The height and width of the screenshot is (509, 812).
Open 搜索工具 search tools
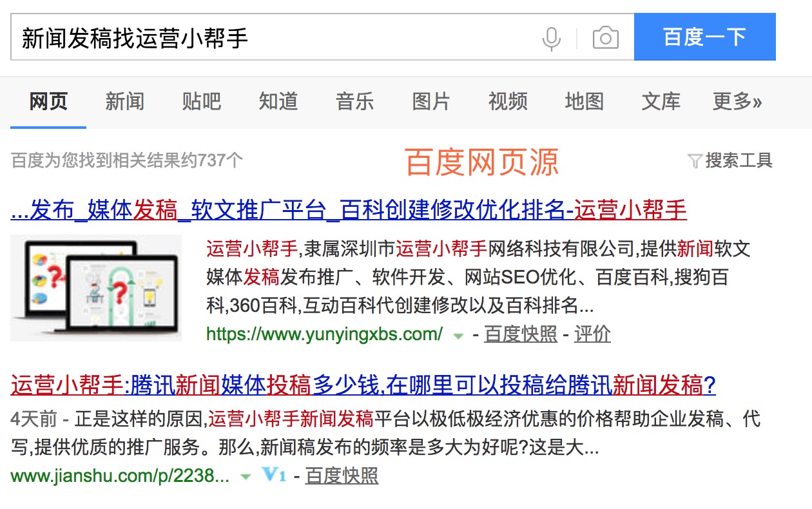pyautogui.click(x=739, y=160)
